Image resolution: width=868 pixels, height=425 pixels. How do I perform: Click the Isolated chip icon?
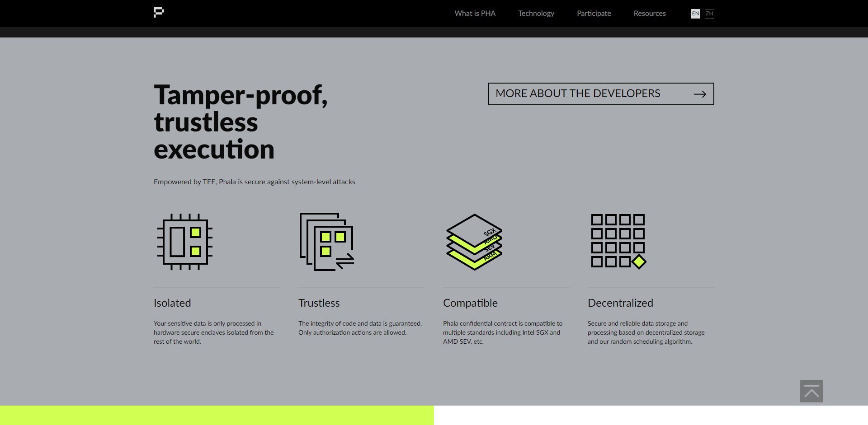pyautogui.click(x=185, y=242)
